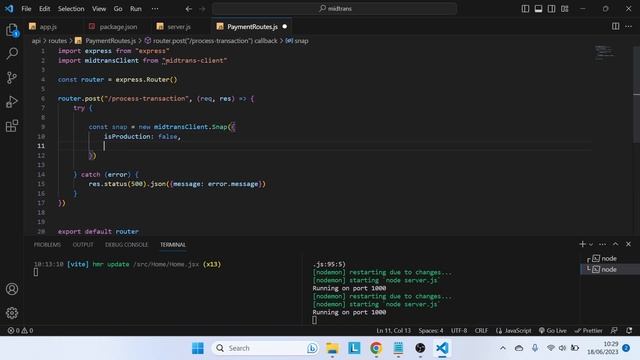Open the routes breadcrumb segment
Screen dimensions: 640x360
tap(58, 41)
